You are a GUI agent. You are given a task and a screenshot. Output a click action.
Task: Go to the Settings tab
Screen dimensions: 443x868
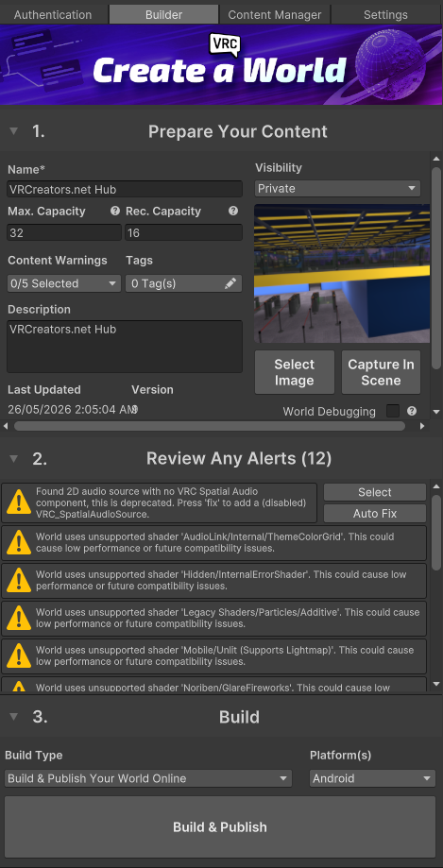pos(386,15)
